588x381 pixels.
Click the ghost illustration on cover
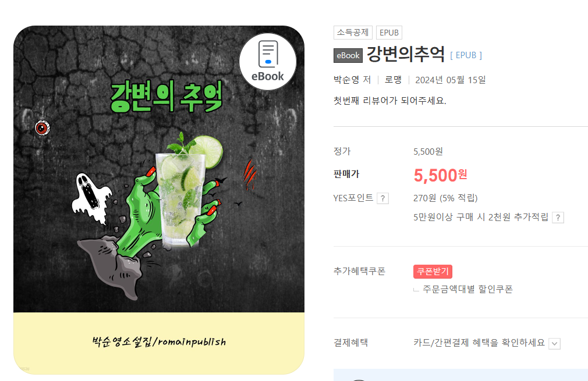[x=91, y=198]
